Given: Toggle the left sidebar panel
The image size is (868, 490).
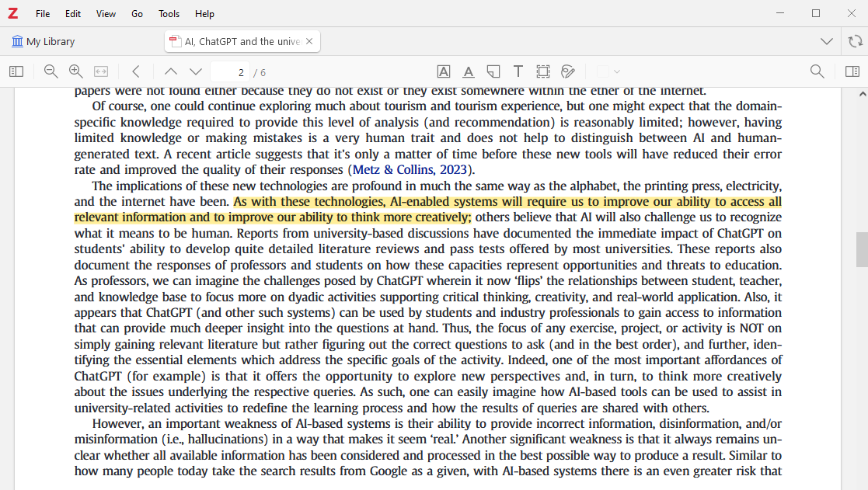Looking at the screenshot, I should [x=16, y=71].
